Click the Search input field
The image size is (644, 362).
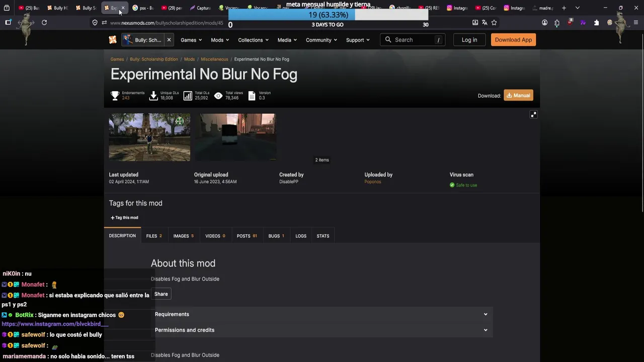coord(413,40)
